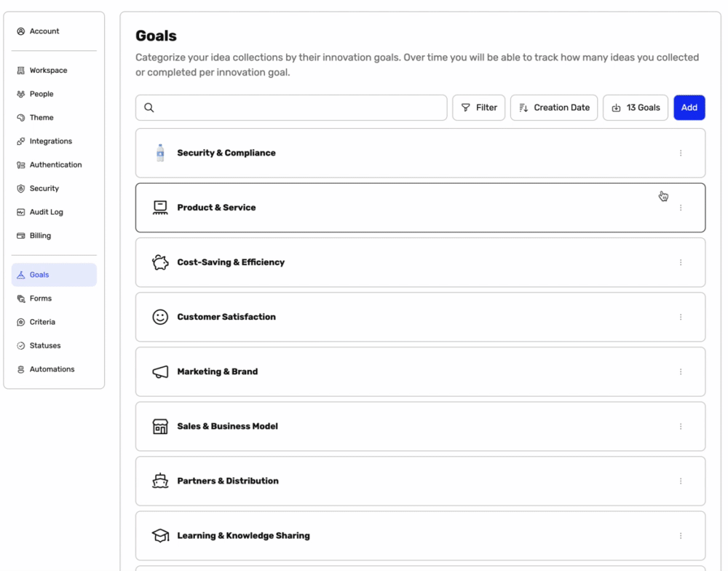Click the ship icon of Partners & Distribution
Screen dimensions: 728x571
pyautogui.click(x=160, y=481)
